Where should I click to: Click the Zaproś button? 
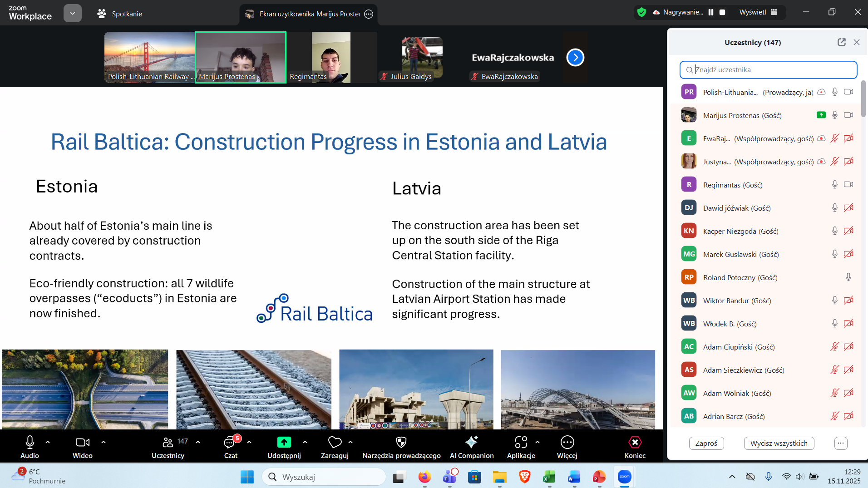(706, 443)
